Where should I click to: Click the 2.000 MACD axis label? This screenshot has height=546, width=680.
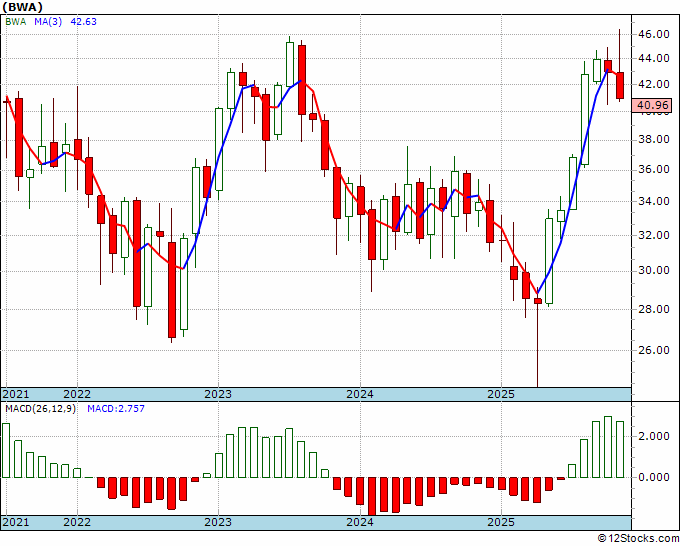coord(653,436)
